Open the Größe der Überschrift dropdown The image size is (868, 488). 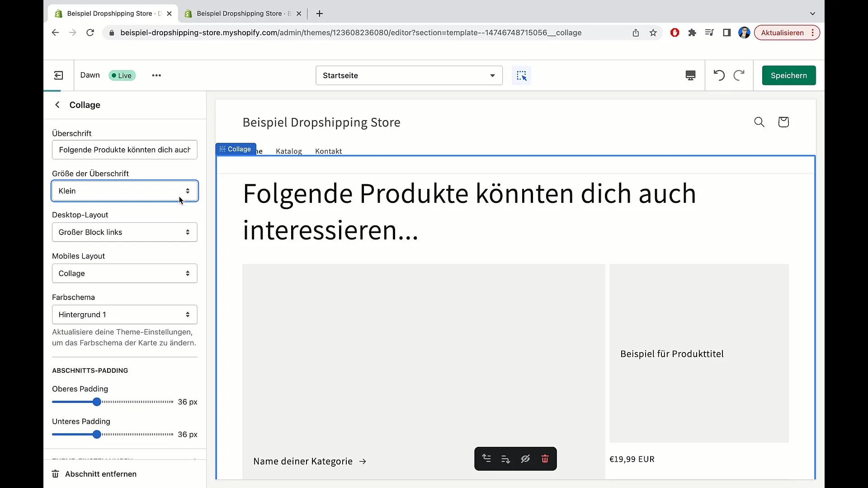tap(125, 191)
